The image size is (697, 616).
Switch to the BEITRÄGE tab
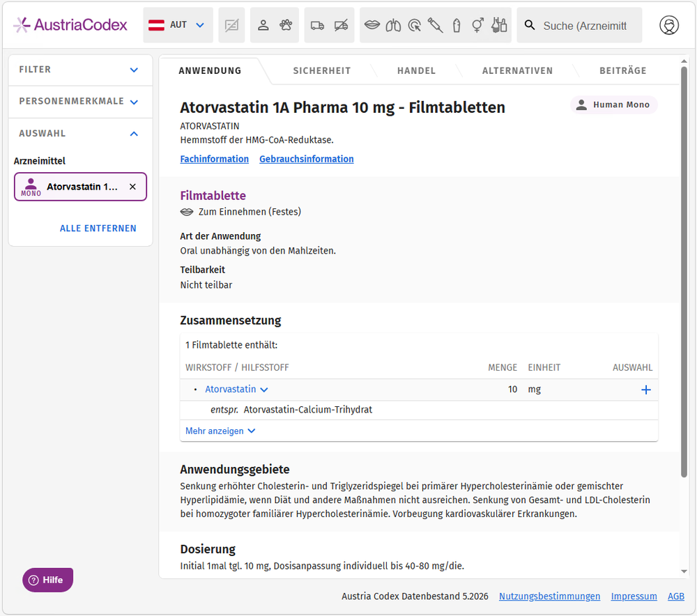click(x=622, y=70)
